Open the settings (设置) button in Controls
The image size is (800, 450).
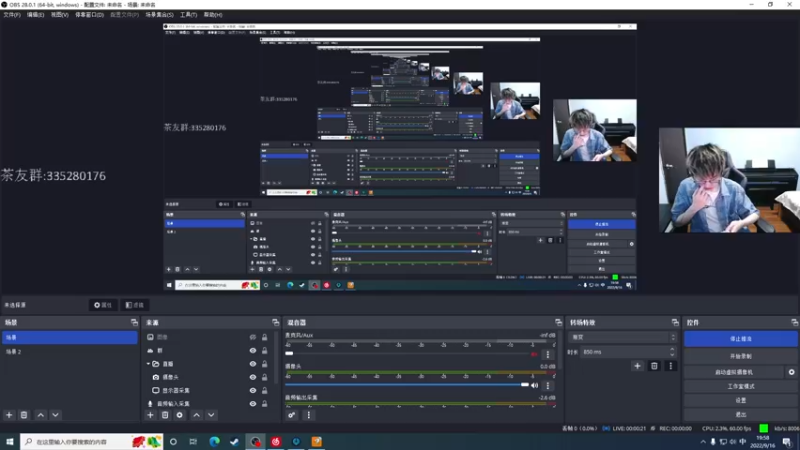(741, 401)
